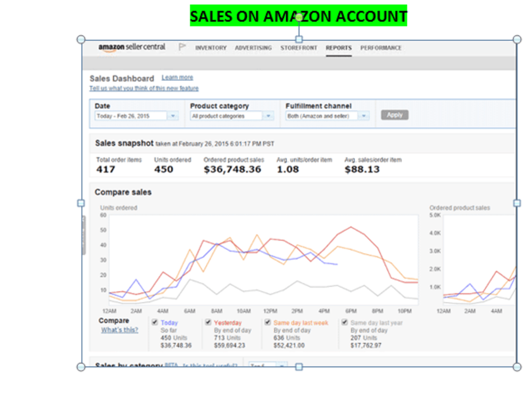
Task: Open the What's this? link
Action: 119,330
